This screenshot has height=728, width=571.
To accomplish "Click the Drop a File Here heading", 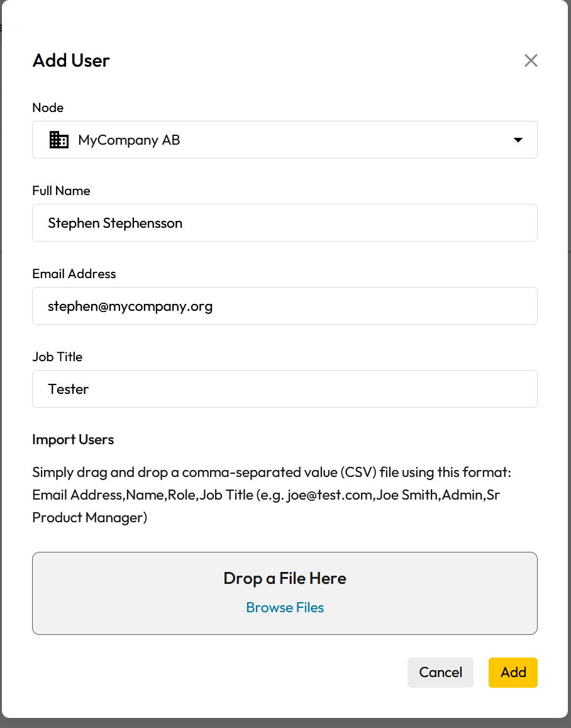I will 285,578.
